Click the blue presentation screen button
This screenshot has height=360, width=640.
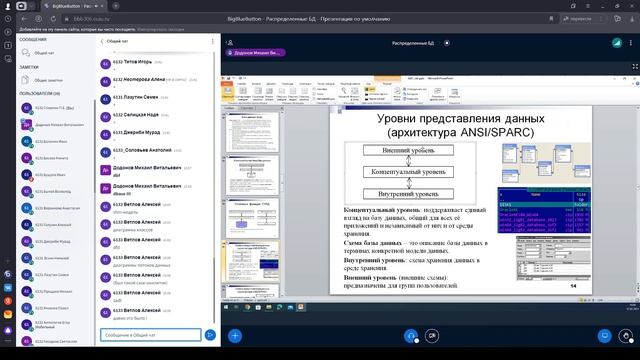point(604,336)
